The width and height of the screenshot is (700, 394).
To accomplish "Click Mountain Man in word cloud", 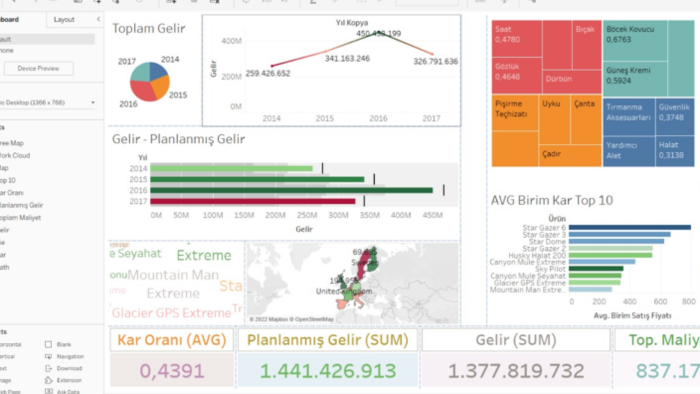I will pyautogui.click(x=173, y=275).
